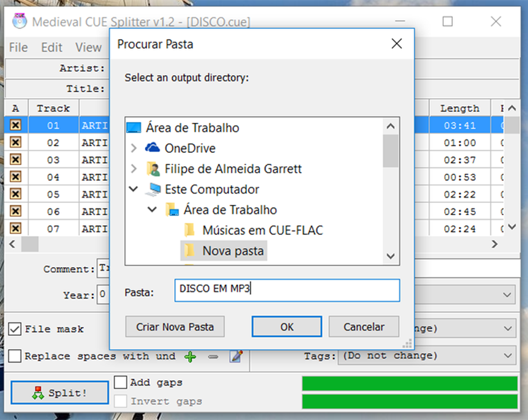This screenshot has height=420, width=528.
Task: Click the 01:00 length cell
Action: [460, 143]
